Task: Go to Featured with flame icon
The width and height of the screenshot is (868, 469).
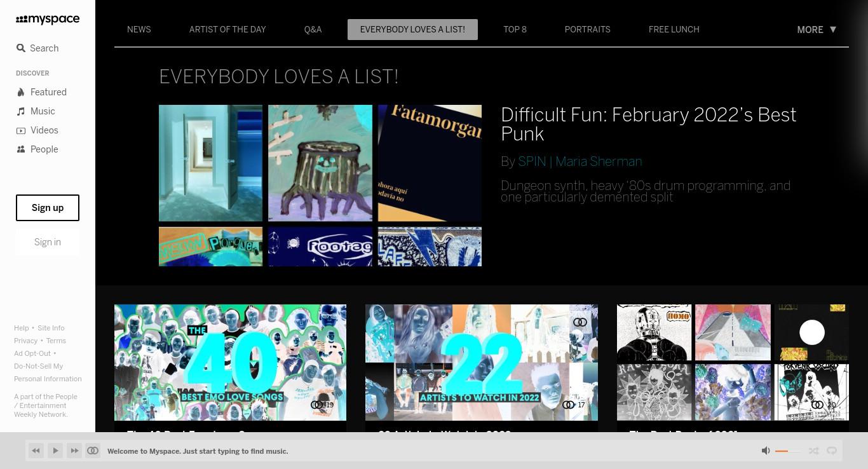Action: point(41,92)
